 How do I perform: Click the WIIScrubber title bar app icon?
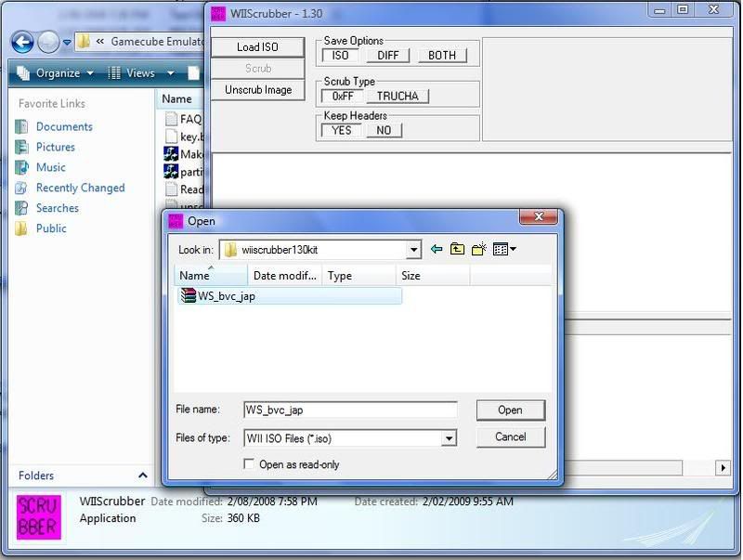(218, 13)
